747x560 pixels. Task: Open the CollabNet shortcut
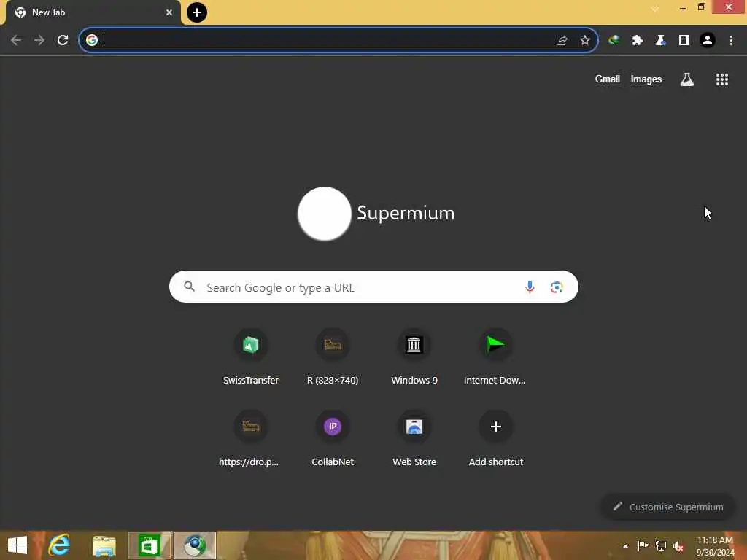coord(333,438)
